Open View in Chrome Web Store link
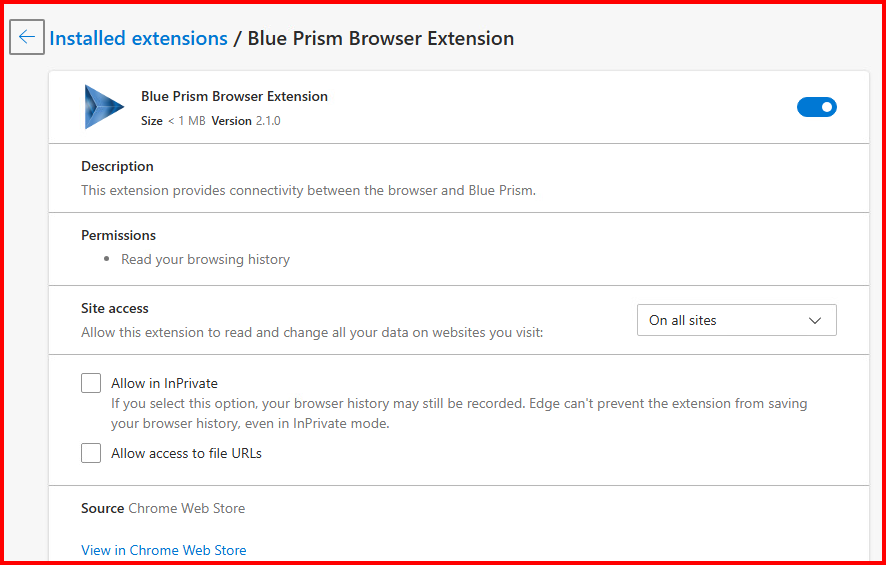Viewport: 886px width, 565px height. tap(163, 550)
